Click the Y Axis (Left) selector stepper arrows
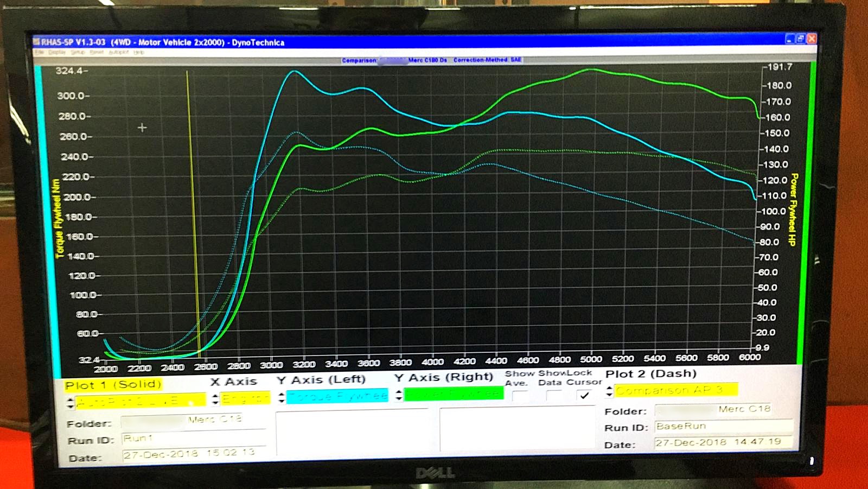 pos(281,398)
